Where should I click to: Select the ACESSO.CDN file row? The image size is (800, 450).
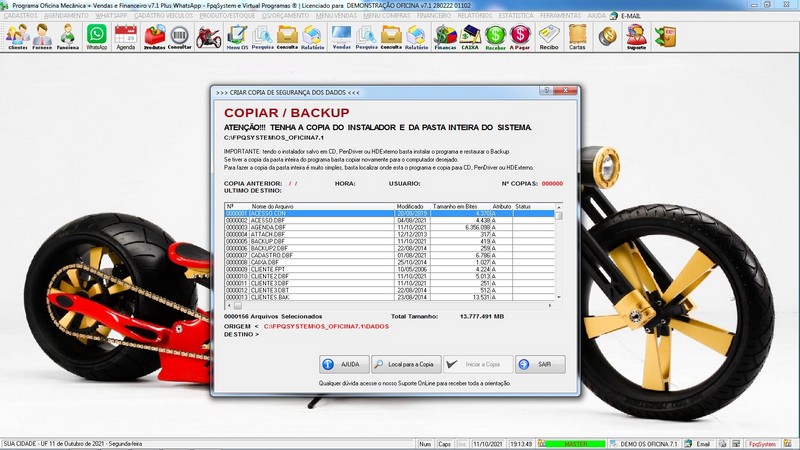coord(389,213)
